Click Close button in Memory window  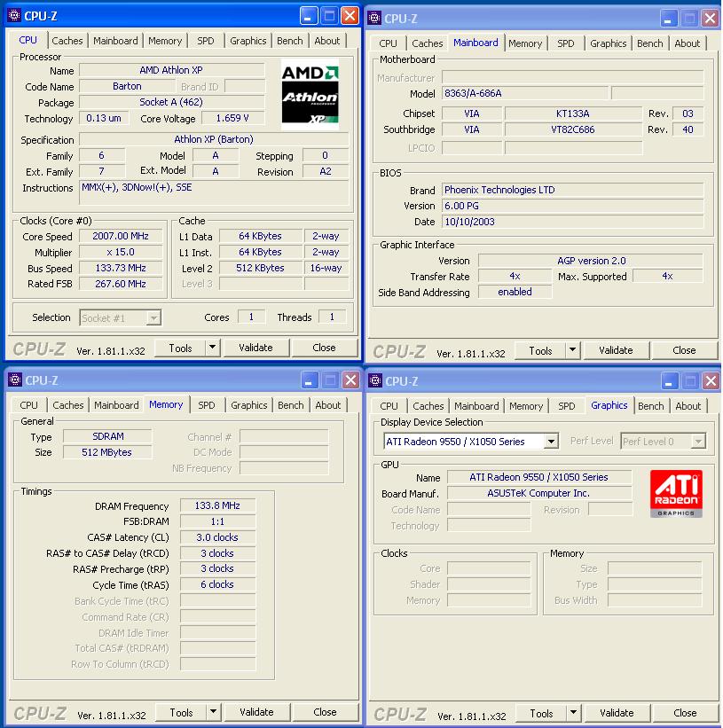325,712
